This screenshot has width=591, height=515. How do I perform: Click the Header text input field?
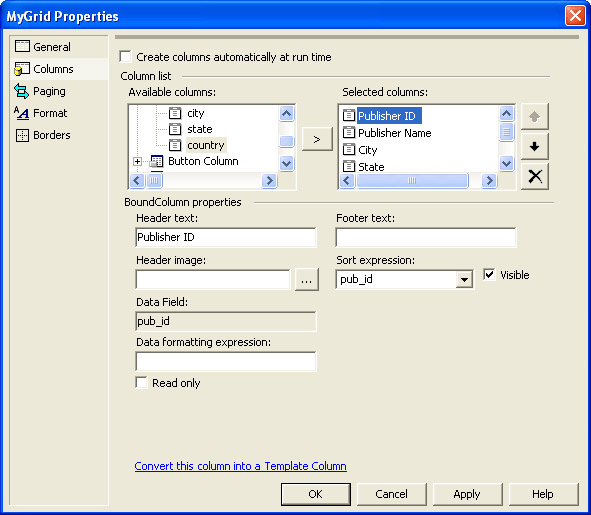click(x=226, y=237)
